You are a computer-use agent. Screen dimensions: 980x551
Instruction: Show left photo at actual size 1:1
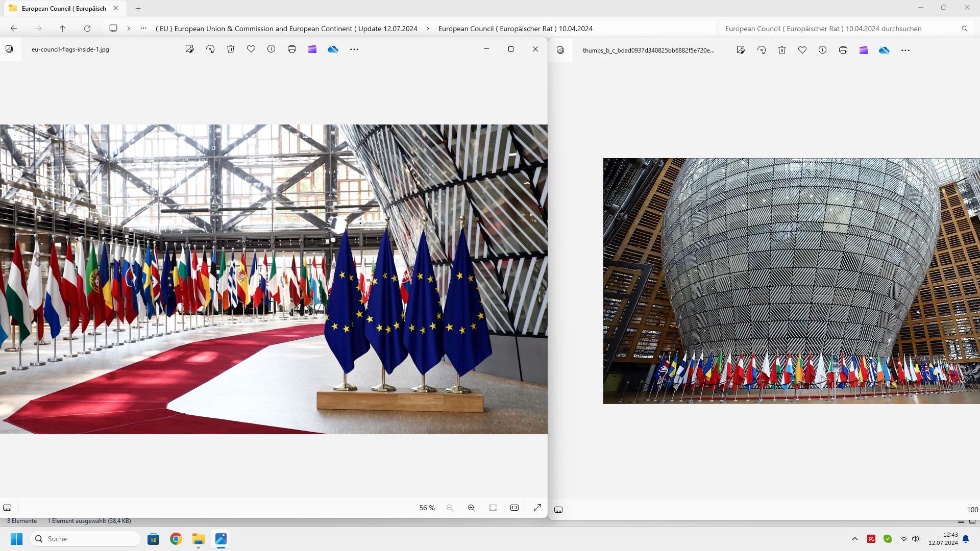click(x=514, y=508)
